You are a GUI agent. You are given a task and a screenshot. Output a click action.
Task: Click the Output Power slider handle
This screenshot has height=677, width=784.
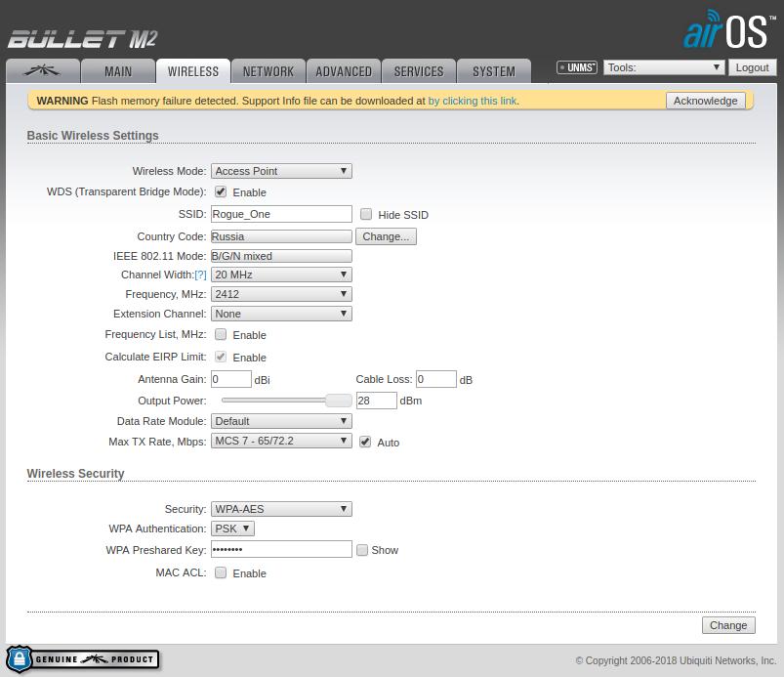click(x=338, y=401)
